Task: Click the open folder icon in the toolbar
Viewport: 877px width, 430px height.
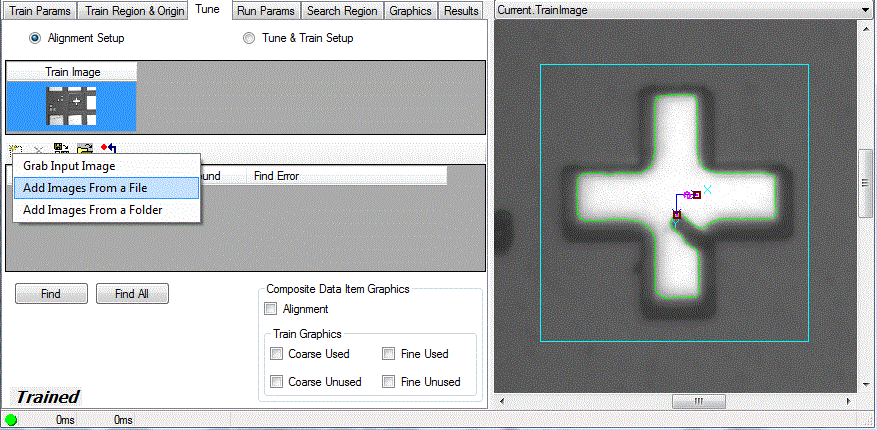Action: click(x=85, y=149)
